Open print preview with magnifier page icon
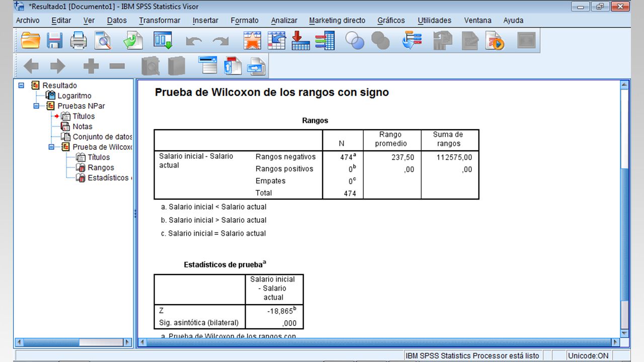 point(103,41)
